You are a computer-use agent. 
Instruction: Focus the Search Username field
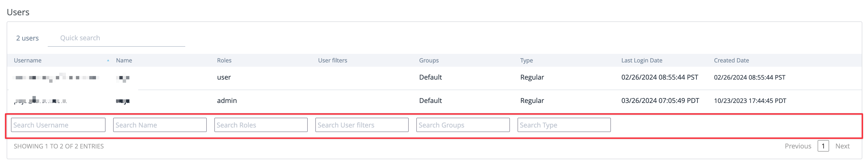pos(58,125)
